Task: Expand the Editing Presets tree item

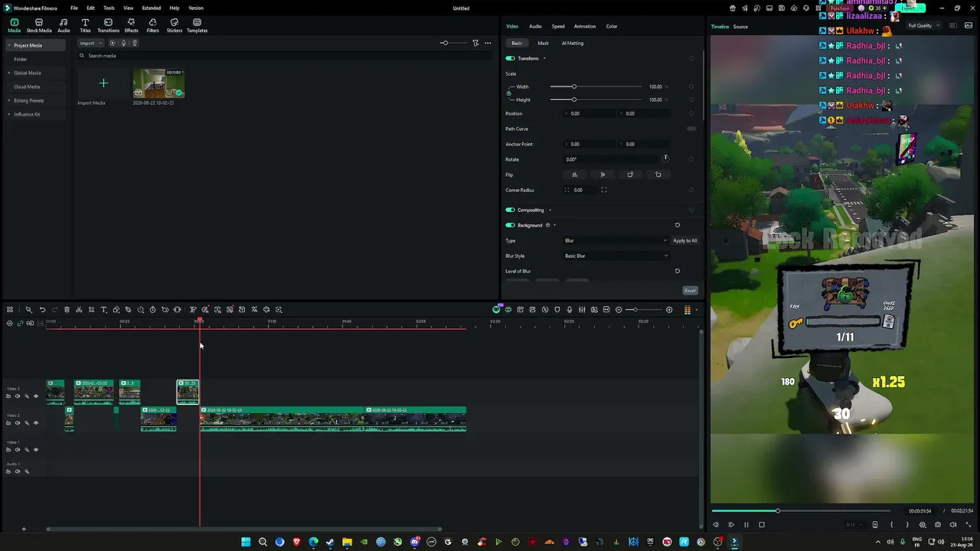Action: pos(9,100)
